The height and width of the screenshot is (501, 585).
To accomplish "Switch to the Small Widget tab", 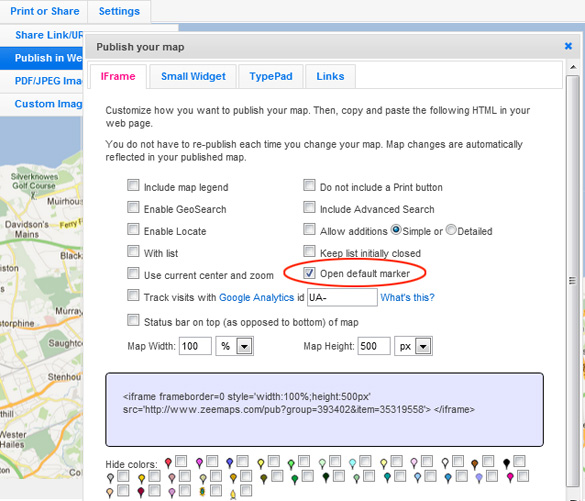I will tap(193, 76).
